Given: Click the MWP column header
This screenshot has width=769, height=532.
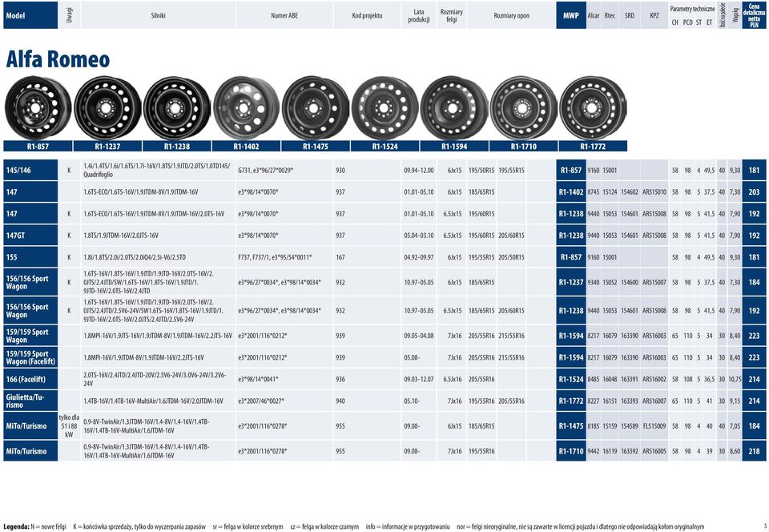Looking at the screenshot, I should [571, 15].
